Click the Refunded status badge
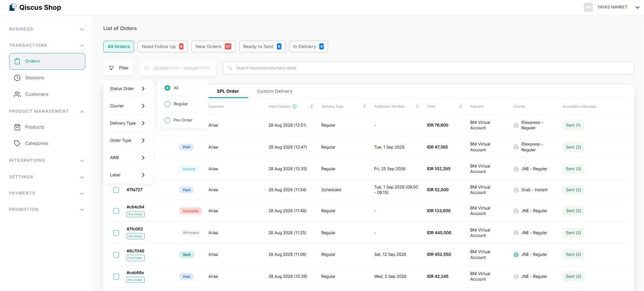This screenshot has height=291, width=644. 191,233
